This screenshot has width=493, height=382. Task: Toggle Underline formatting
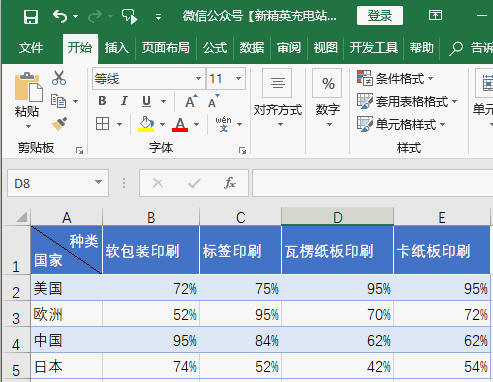click(146, 101)
